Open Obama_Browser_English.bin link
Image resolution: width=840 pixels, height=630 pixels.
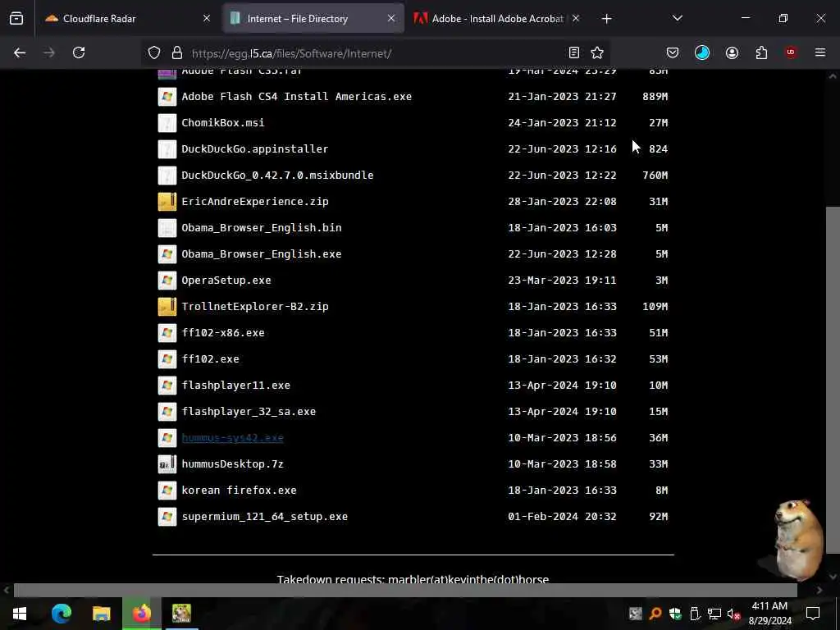(262, 228)
